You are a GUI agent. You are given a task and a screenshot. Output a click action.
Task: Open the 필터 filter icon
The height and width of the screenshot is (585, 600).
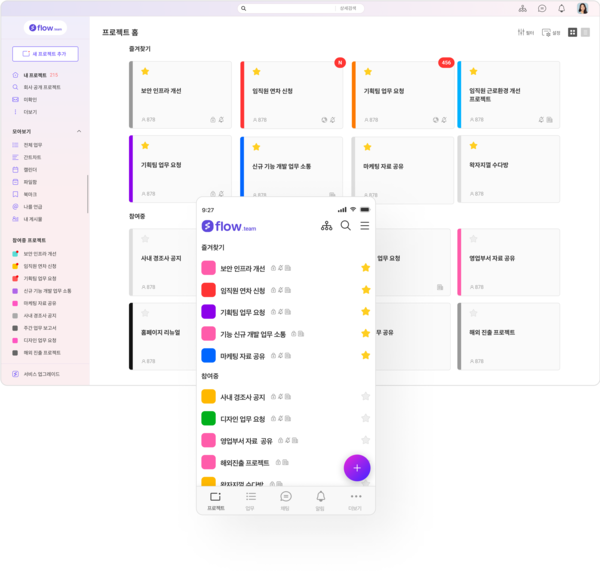coord(524,32)
